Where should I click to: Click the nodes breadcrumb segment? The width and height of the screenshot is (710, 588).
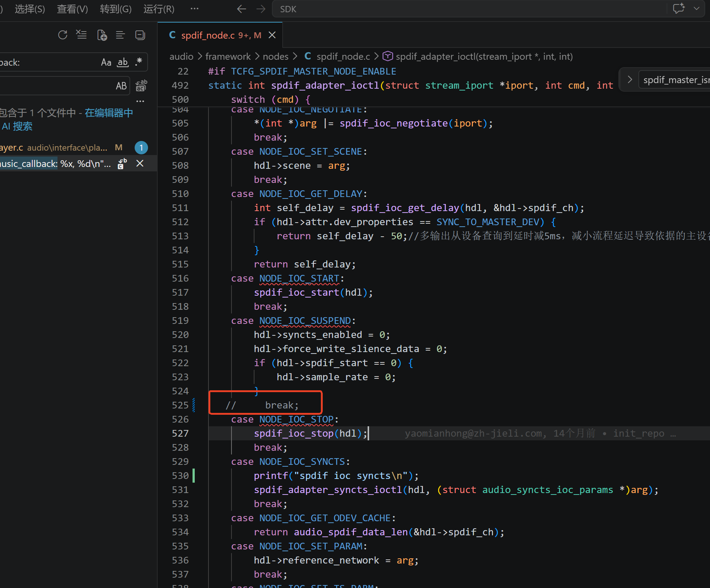tap(276, 56)
